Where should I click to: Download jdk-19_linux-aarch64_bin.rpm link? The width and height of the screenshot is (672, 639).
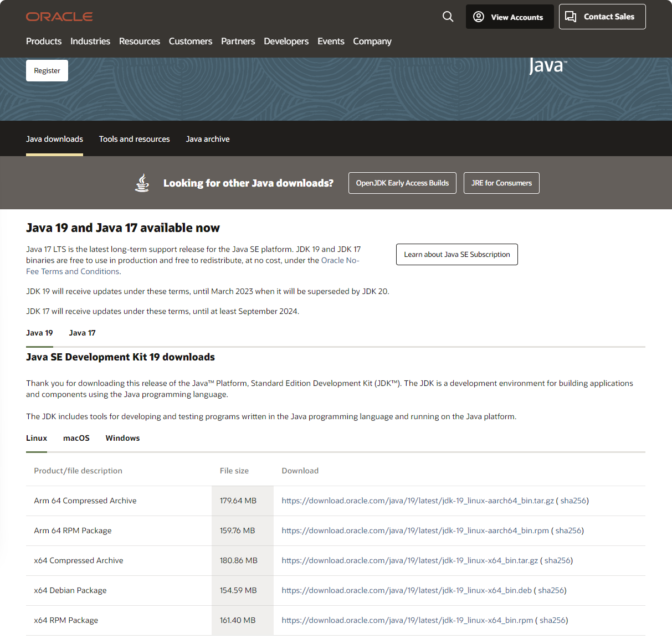[415, 530]
